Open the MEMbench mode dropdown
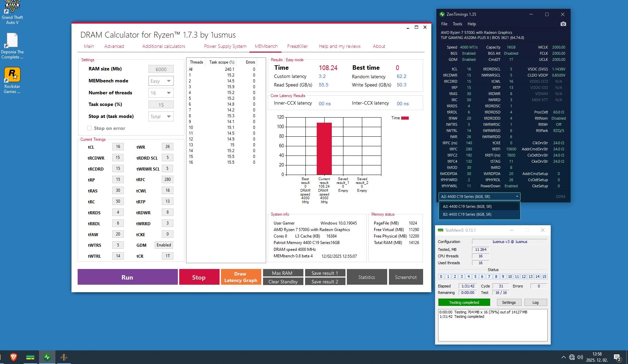This screenshot has width=628, height=364. coord(161,81)
